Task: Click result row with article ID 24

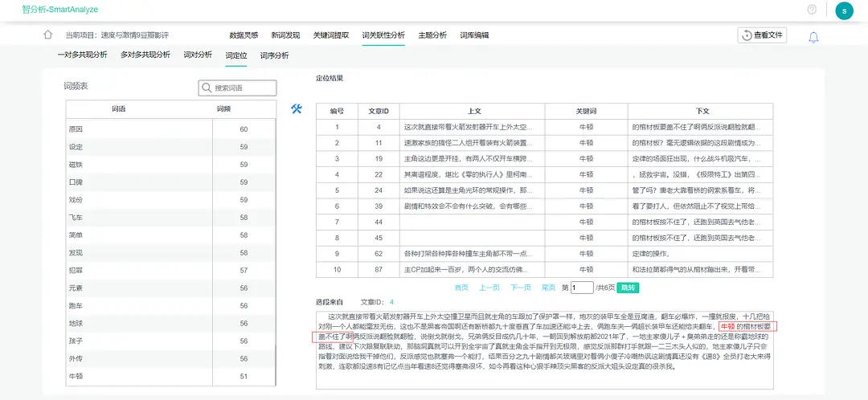Action: coord(543,190)
